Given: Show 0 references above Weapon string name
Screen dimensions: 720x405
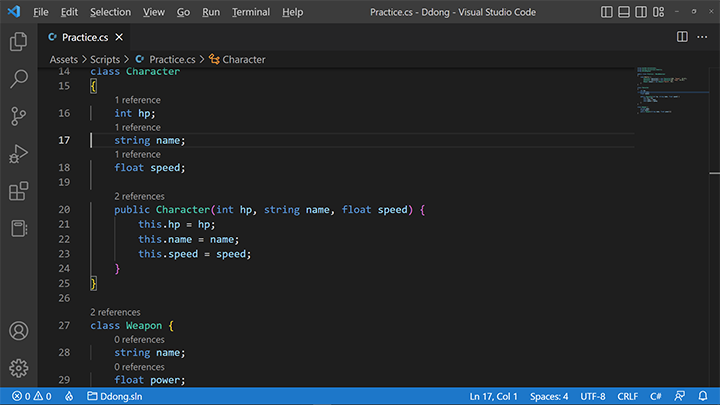Looking at the screenshot, I should (x=139, y=339).
